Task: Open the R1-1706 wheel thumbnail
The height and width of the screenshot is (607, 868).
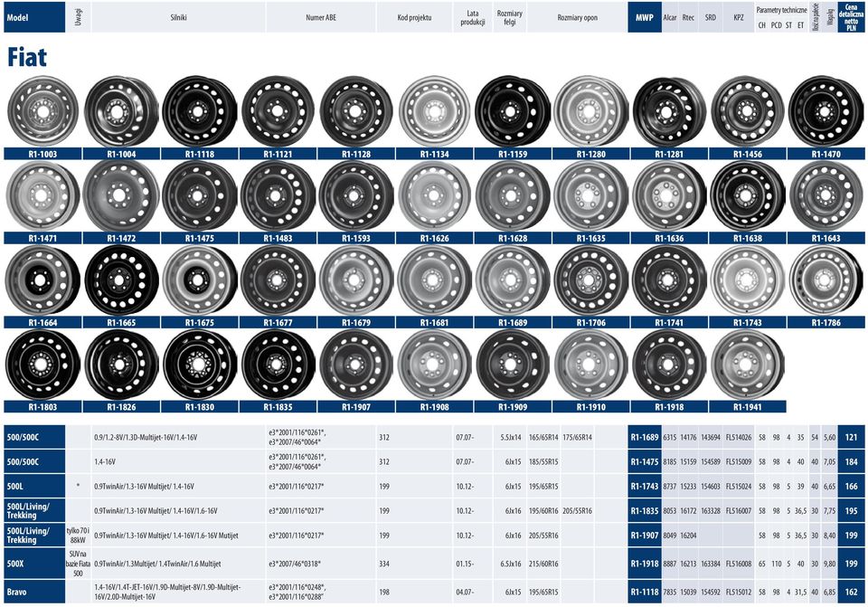Action: [591, 280]
